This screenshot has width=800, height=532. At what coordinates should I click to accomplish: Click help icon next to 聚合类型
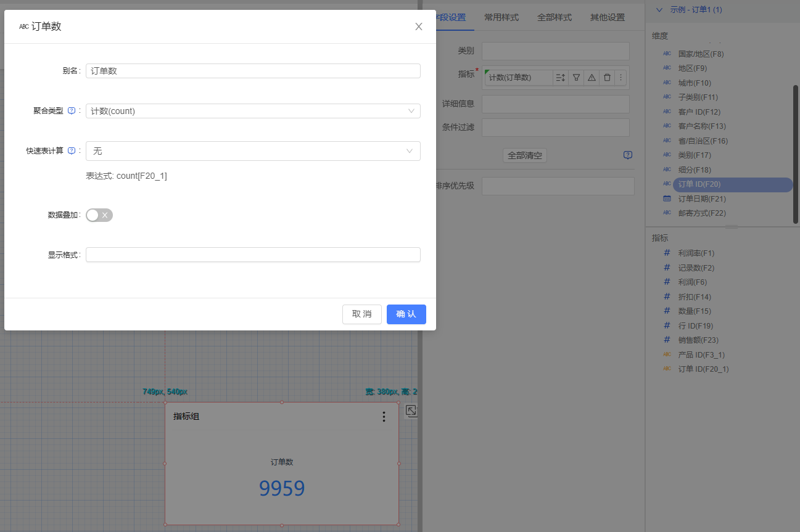coord(72,111)
